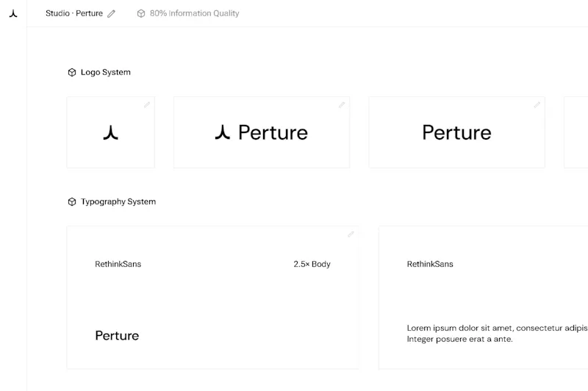The height and width of the screenshot is (391, 588).
Task: Select the Logo System heading
Action: pyautogui.click(x=106, y=72)
